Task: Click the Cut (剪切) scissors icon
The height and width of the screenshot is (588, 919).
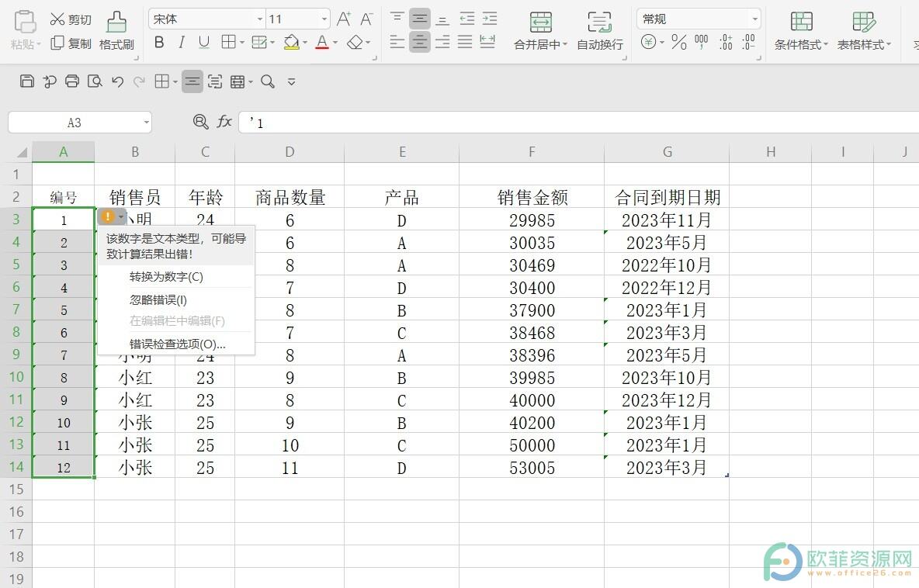Action: click(58, 19)
